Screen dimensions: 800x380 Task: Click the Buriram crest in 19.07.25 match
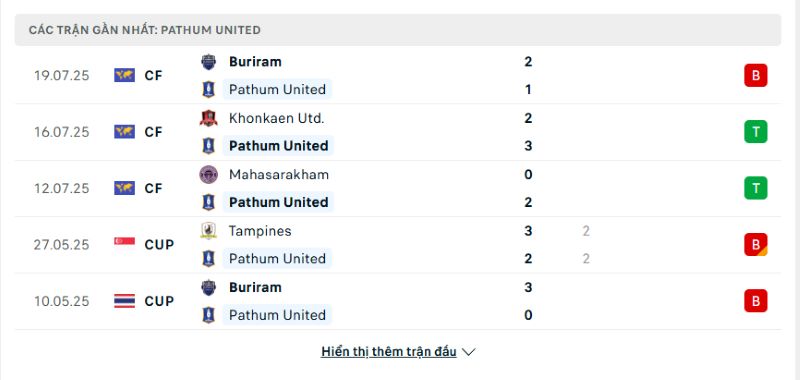click(x=208, y=62)
